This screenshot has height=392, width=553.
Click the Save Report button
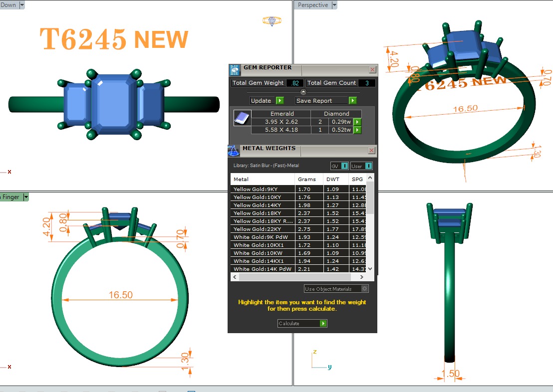click(325, 101)
